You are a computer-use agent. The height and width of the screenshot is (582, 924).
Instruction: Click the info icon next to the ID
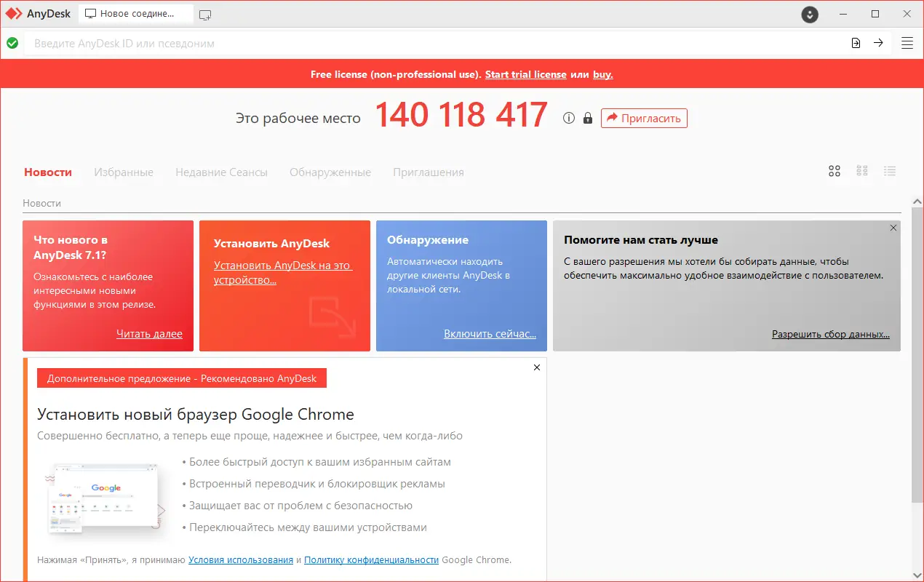click(569, 118)
